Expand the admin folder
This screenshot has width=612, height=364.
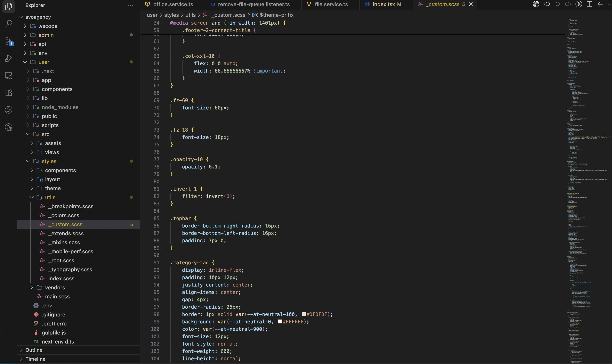pos(79,35)
